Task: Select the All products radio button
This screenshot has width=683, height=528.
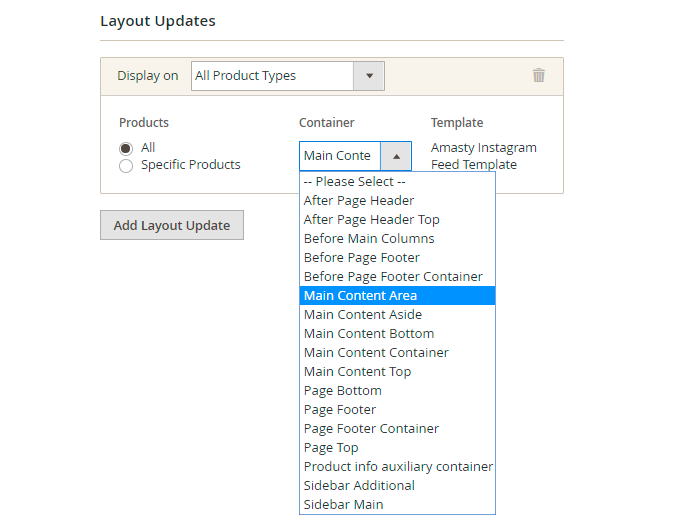Action: [x=126, y=148]
